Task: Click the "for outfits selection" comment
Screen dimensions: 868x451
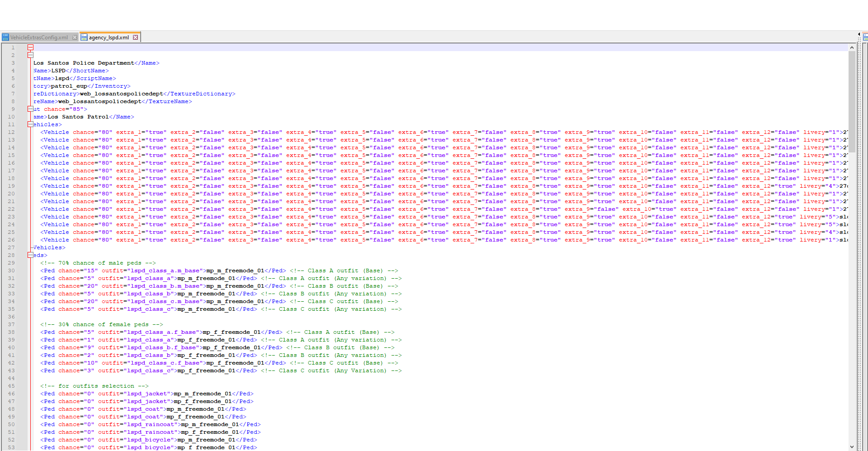Action: (x=94, y=386)
